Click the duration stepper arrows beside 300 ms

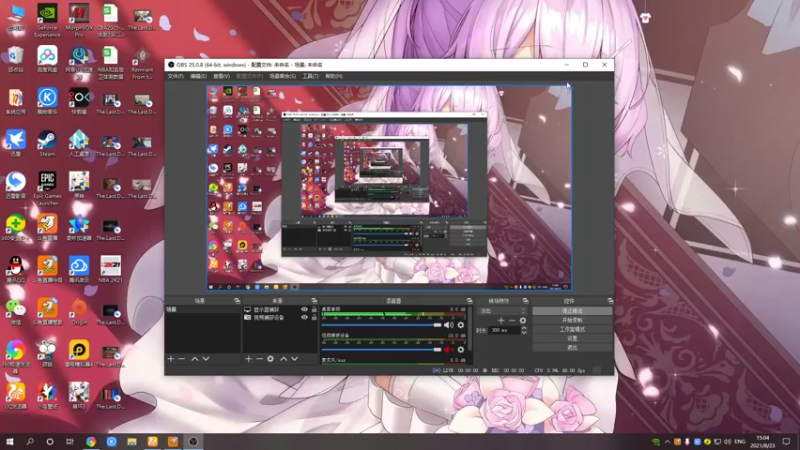pyautogui.click(x=523, y=330)
